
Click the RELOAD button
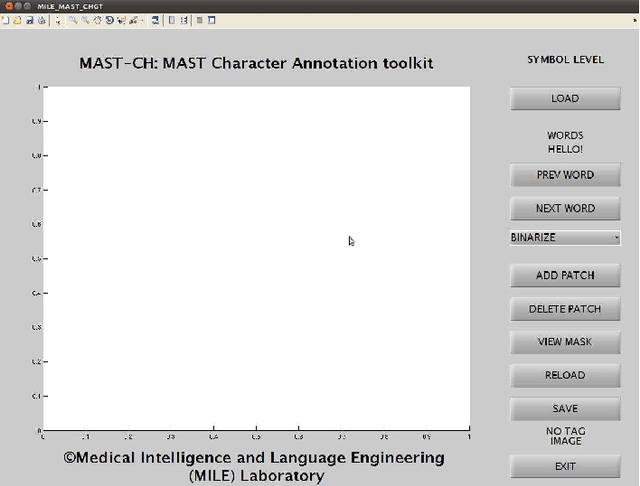565,375
